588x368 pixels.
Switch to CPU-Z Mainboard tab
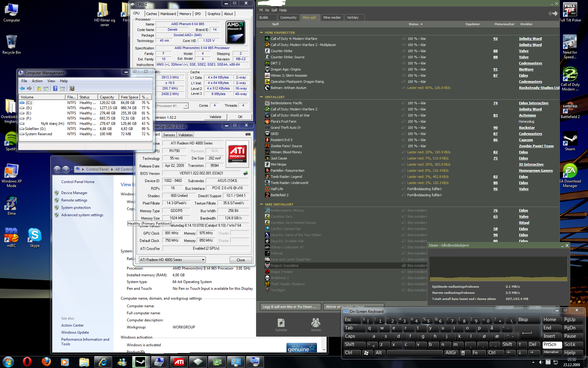tap(168, 14)
